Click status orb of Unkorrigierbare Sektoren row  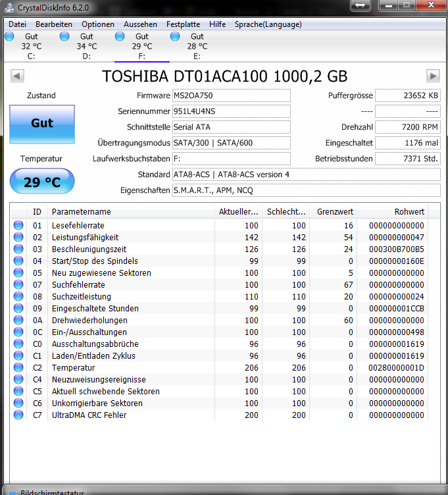18,403
